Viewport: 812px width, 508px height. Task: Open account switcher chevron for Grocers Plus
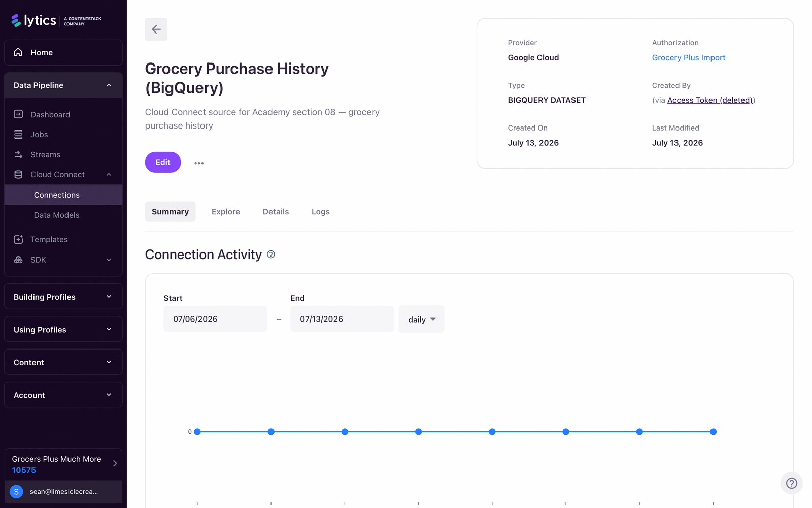115,463
